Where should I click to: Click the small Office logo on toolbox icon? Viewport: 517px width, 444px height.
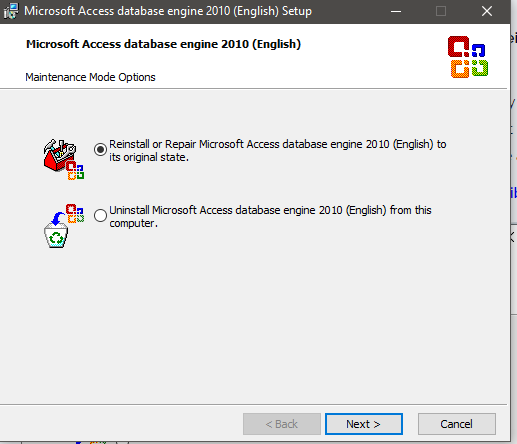pyautogui.click(x=75, y=171)
